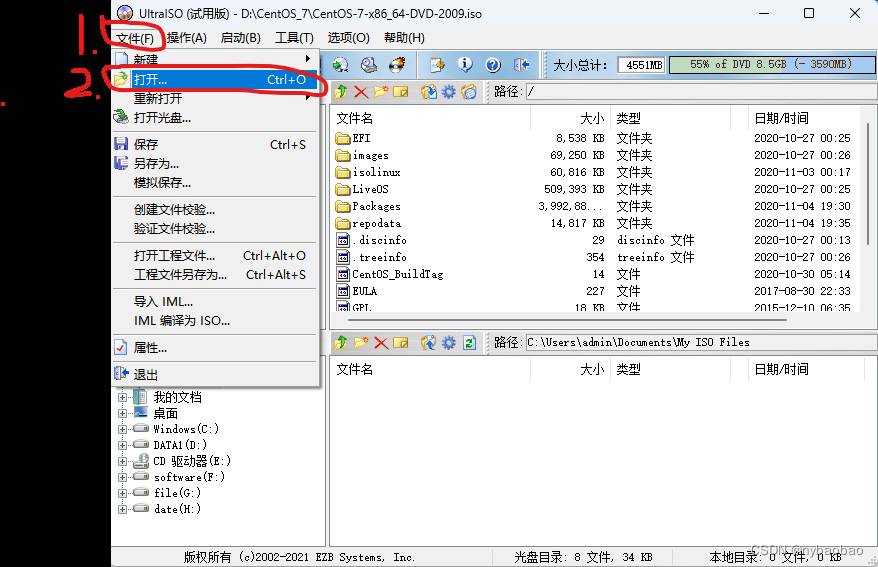
Task: Expand the DATA1(D:) drive tree node
Action: click(123, 445)
